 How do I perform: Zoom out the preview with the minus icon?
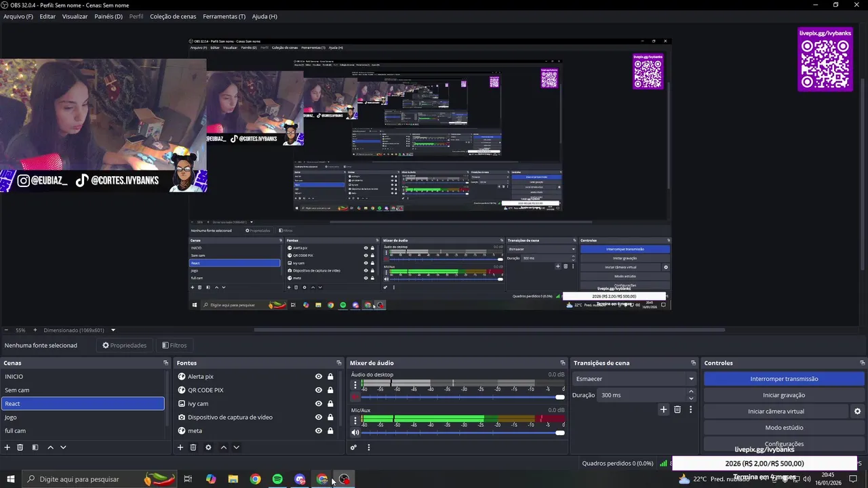6,330
